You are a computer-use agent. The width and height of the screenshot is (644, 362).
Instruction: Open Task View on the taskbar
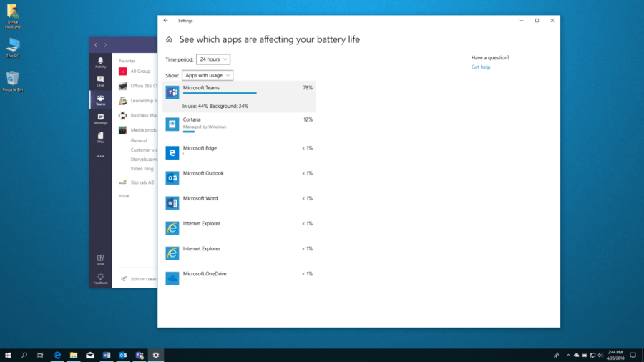[40, 356]
